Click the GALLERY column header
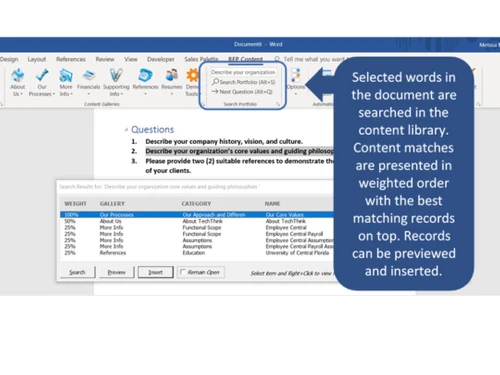500x375 pixels. point(112,203)
